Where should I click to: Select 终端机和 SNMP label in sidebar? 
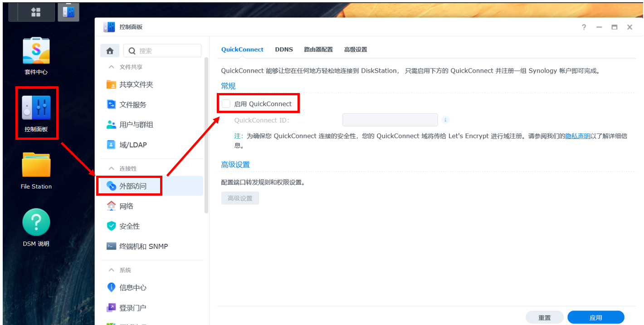(x=143, y=246)
